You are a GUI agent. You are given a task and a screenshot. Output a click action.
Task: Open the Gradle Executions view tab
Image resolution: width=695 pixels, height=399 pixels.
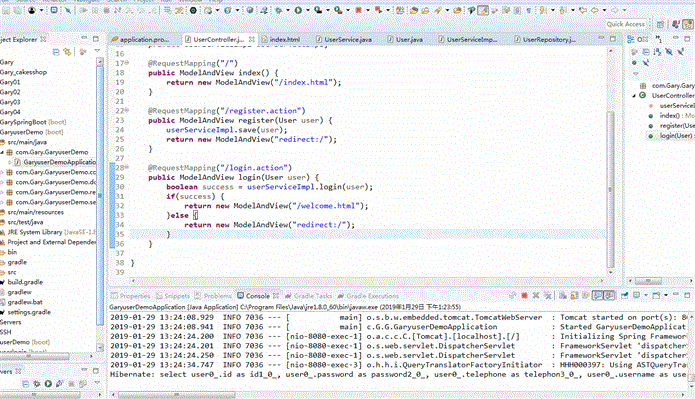[368, 296]
